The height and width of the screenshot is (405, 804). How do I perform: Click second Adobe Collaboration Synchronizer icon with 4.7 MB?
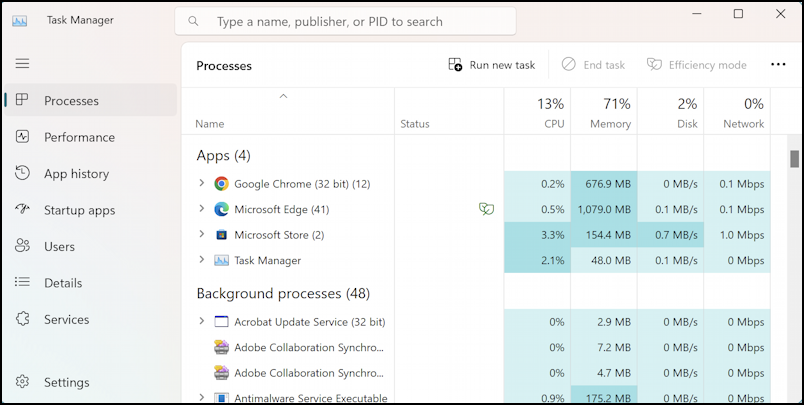222,373
